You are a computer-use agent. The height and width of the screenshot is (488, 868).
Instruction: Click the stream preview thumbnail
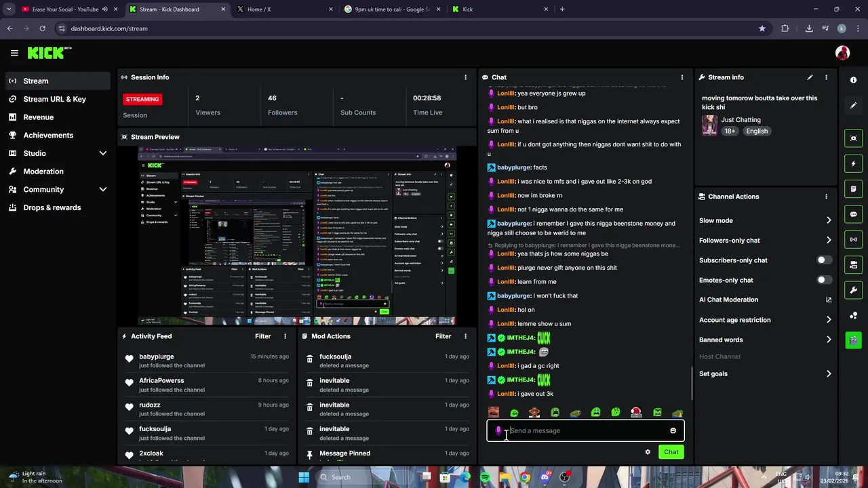[297, 235]
